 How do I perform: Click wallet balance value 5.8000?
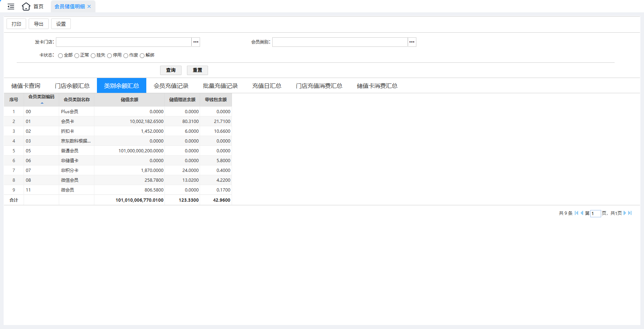[224, 161]
